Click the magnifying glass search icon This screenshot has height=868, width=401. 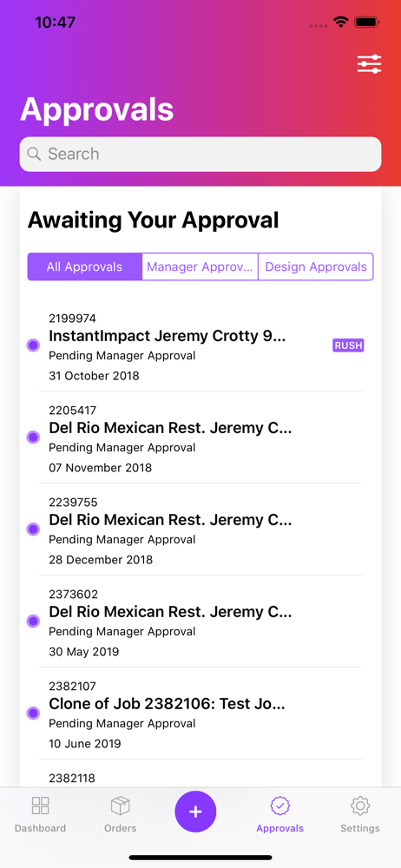pos(35,154)
